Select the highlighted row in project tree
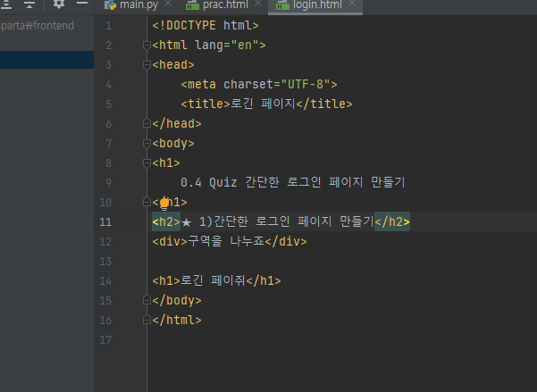 click(x=47, y=60)
